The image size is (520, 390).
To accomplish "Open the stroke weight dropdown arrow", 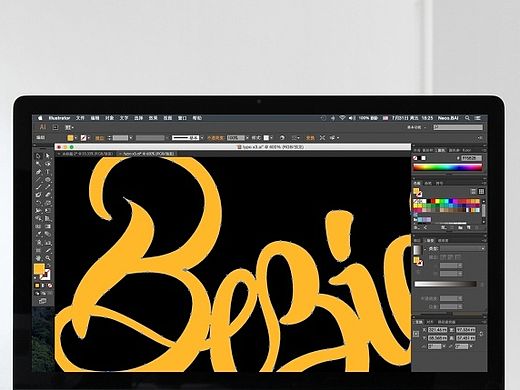I will (x=130, y=138).
